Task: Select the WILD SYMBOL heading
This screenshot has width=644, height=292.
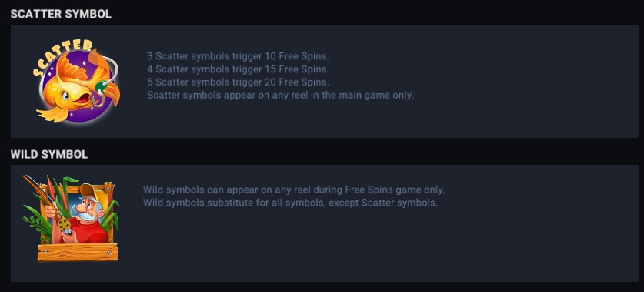Action: point(49,155)
